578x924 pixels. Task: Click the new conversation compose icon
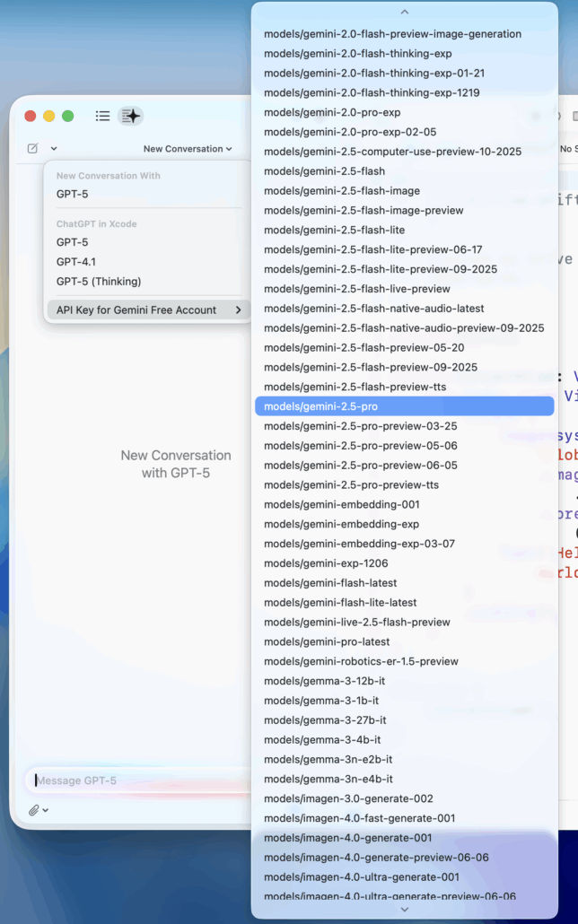[33, 149]
